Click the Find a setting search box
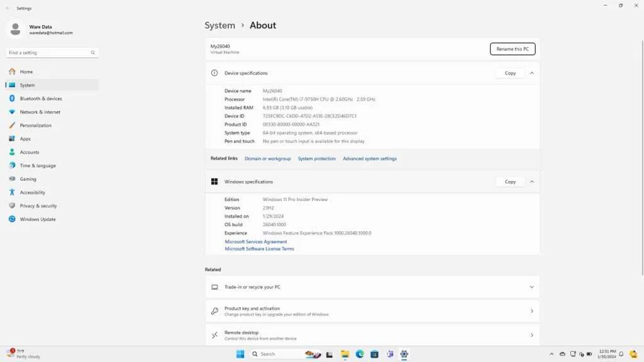 coord(52,52)
